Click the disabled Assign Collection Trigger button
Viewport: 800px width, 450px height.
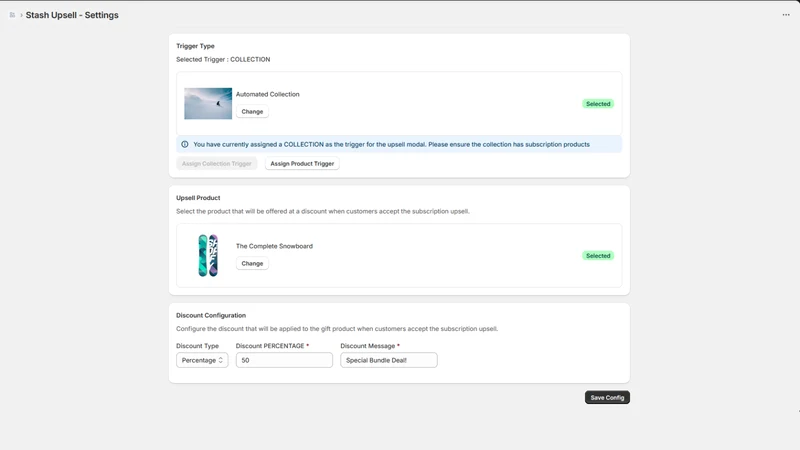[x=216, y=163]
